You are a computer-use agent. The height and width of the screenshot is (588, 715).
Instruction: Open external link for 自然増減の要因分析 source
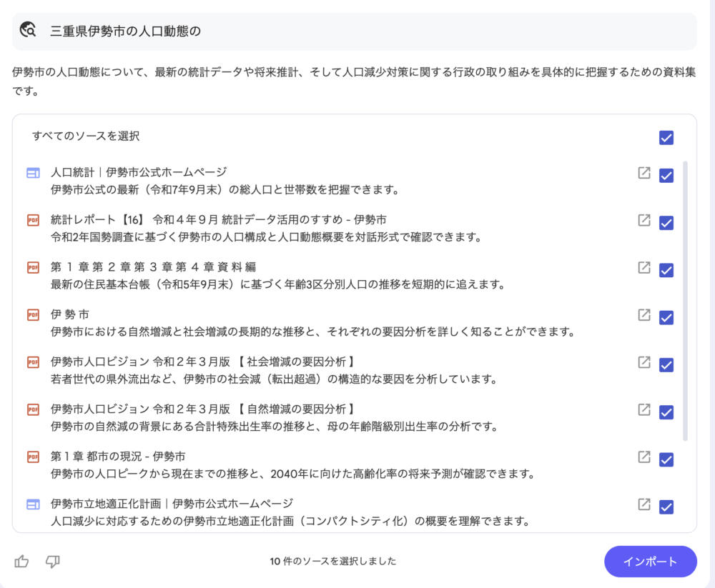[x=644, y=409]
